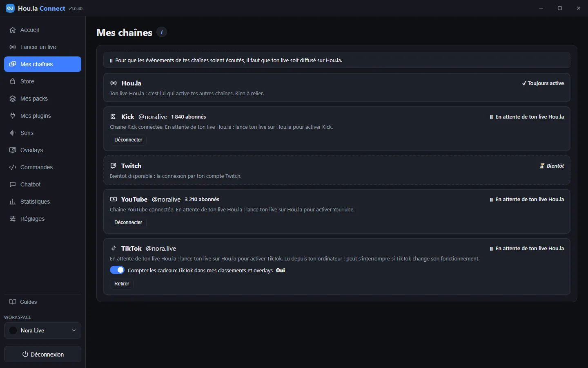Click the Nora Live workspace avatar
This screenshot has width=588, height=368.
tap(13, 330)
